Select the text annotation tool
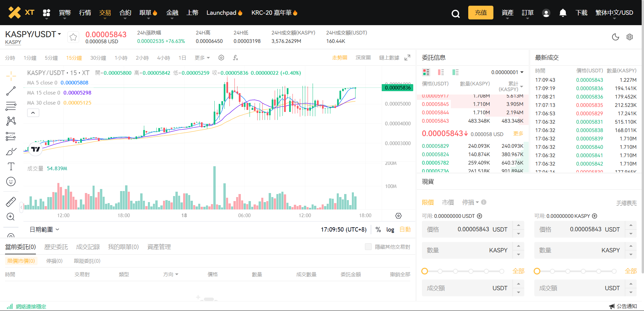Viewport: 644px width, 311px height. [x=11, y=167]
